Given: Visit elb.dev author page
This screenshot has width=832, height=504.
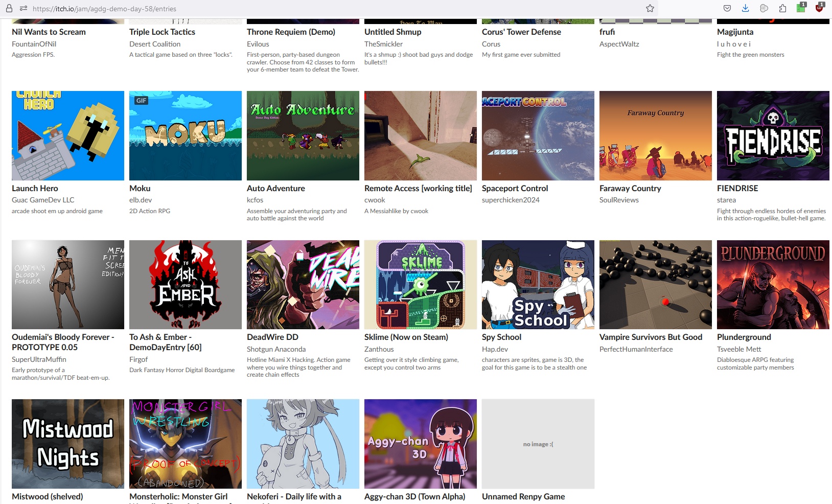Looking at the screenshot, I should (141, 200).
